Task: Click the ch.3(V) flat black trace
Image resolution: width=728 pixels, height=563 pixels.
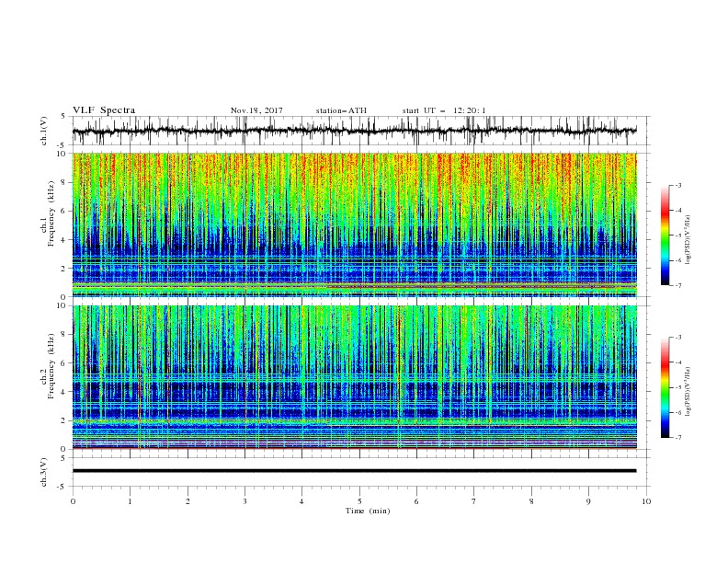Action: tap(355, 471)
